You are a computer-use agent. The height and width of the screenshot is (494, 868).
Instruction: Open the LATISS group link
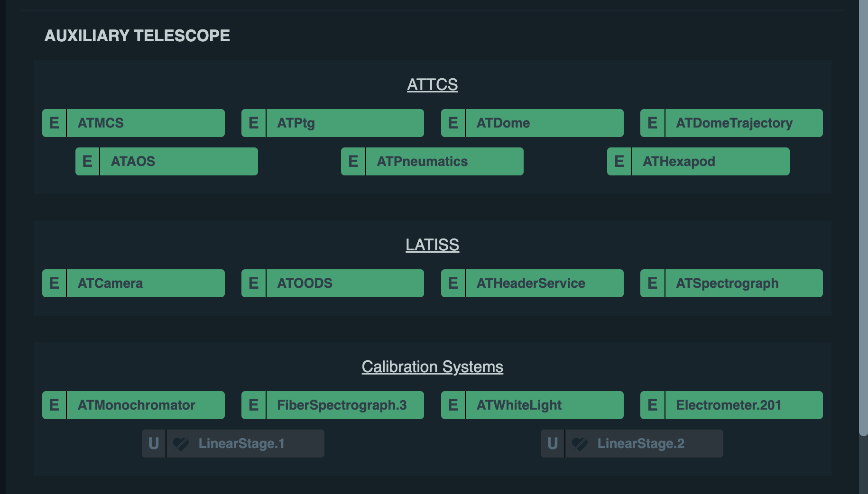tap(432, 245)
